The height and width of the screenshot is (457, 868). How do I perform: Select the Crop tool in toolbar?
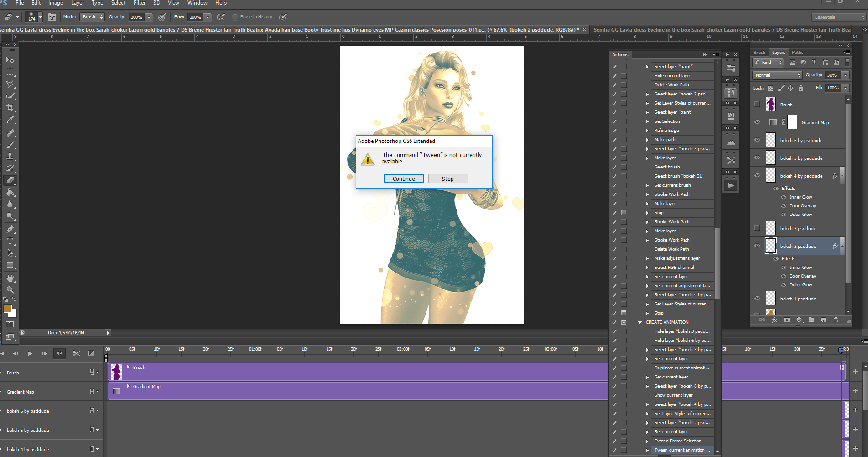point(10,108)
